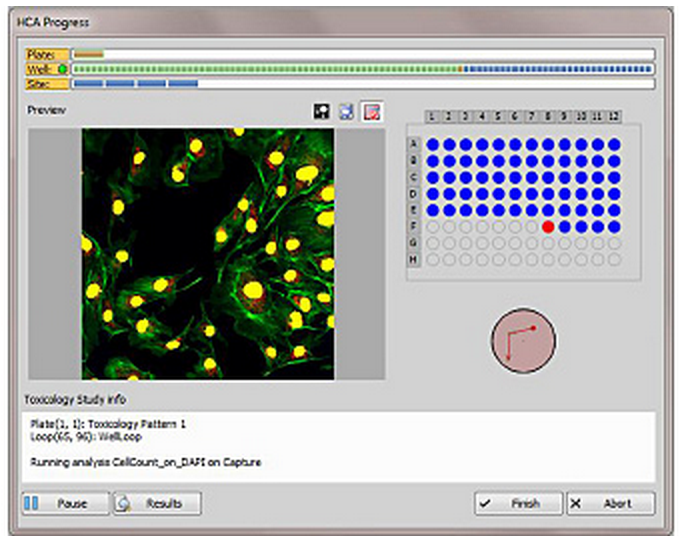Click the checkmark icon on Finish button
This screenshot has width=679, height=541.
(x=486, y=503)
